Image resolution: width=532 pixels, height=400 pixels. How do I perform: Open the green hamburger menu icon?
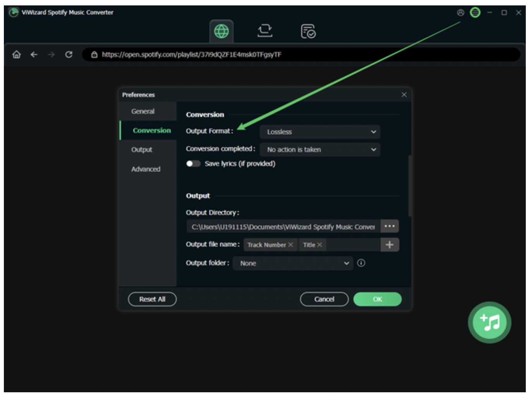tap(475, 12)
